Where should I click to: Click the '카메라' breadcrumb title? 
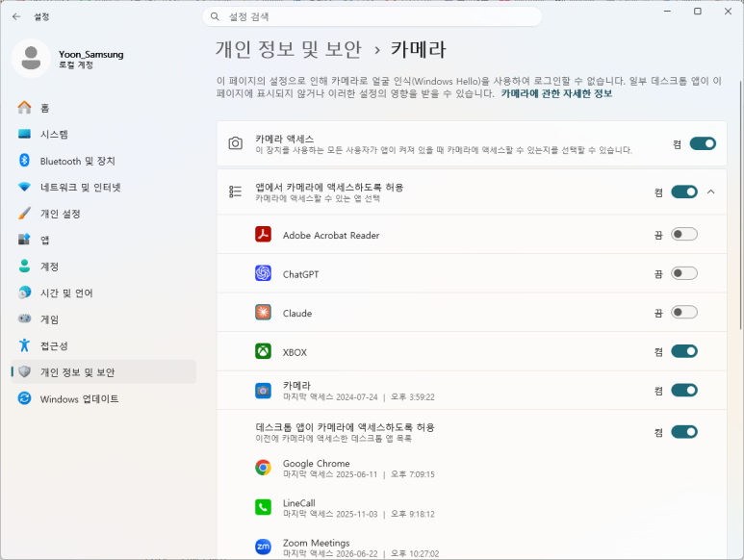click(418, 49)
